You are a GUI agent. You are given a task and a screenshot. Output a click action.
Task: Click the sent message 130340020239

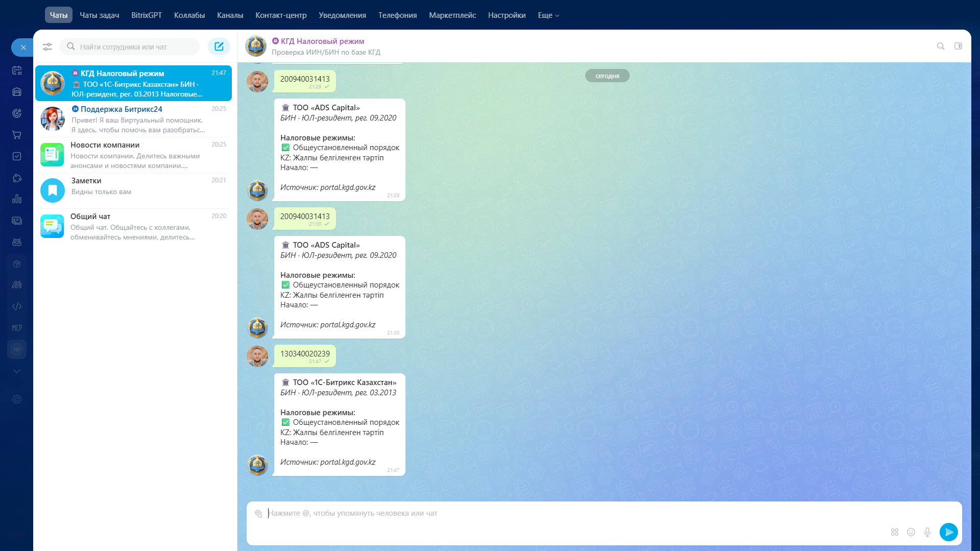[305, 356]
